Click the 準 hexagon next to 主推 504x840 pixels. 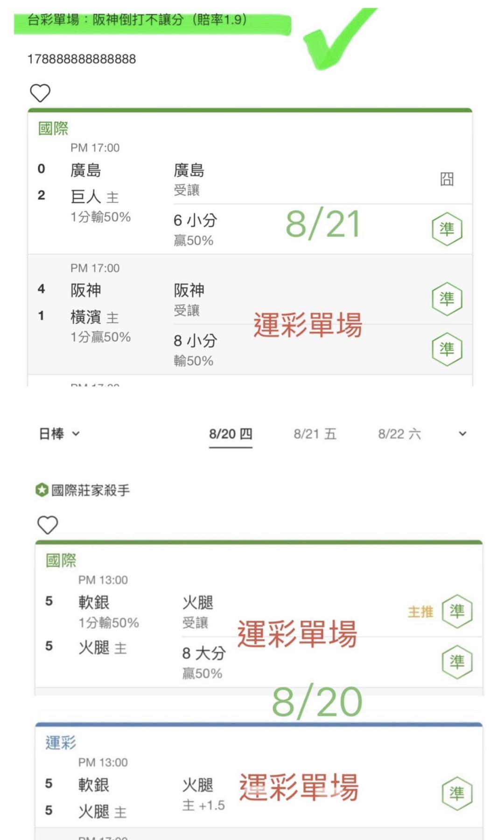point(457,611)
